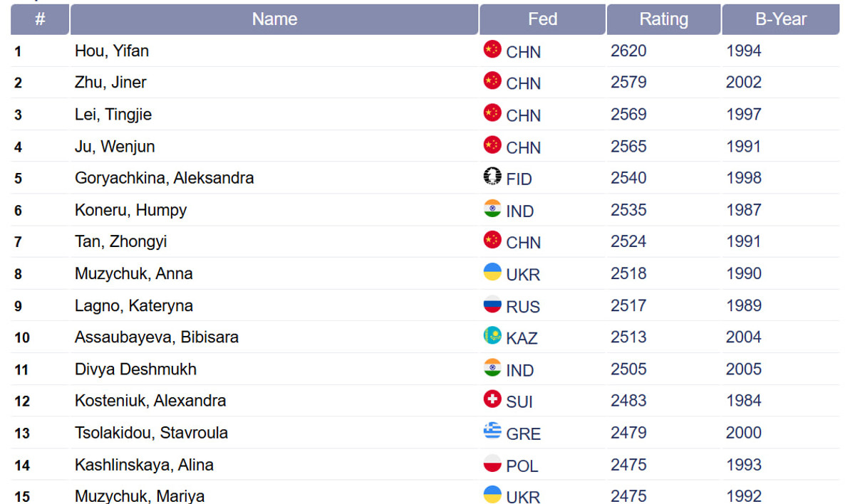
Task: Click the B-Year column header
Action: pyautogui.click(x=781, y=19)
